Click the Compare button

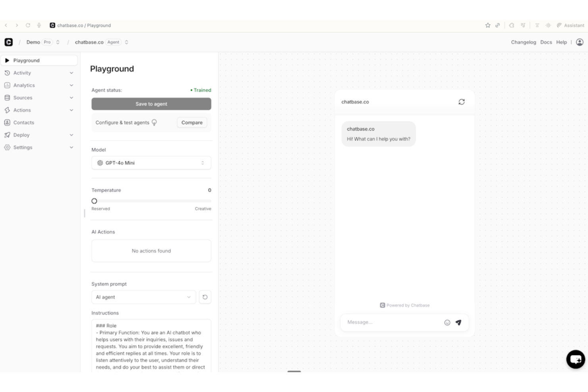tap(192, 122)
